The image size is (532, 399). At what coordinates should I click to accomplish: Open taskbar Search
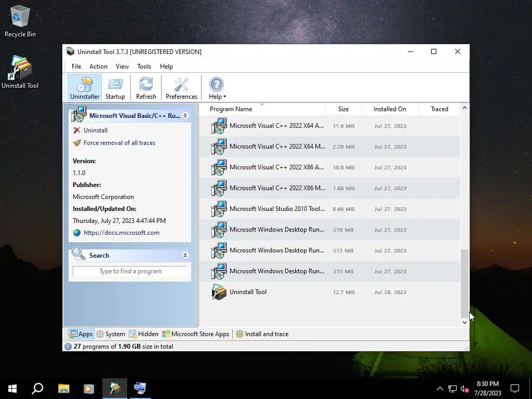[37, 389]
